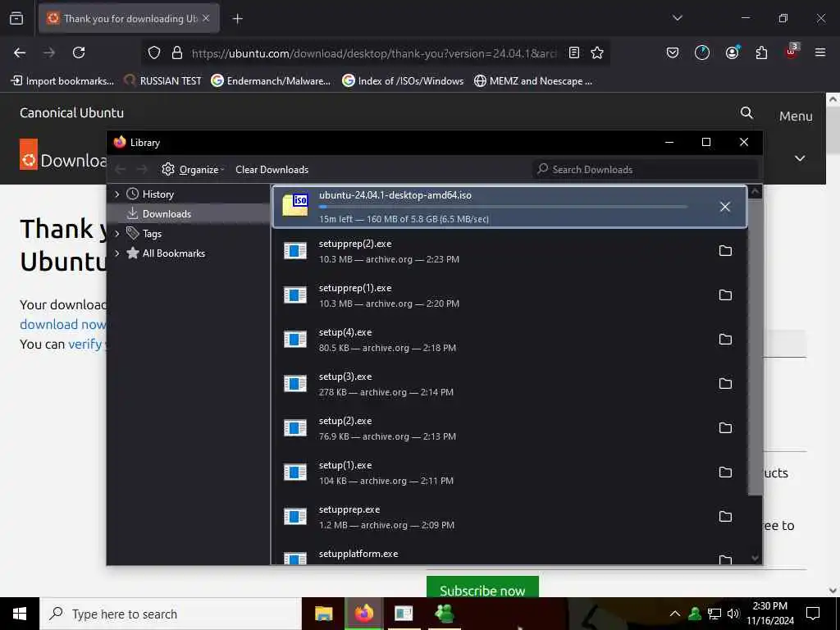Expand the Ubuntu page section chevron
This screenshot has width=840, height=630.
(x=800, y=158)
